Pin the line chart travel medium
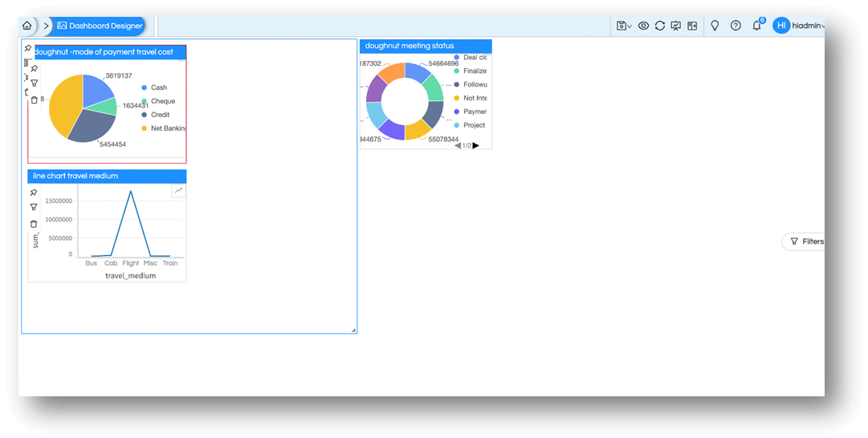Image resolution: width=868 pixels, height=438 pixels. coord(34,193)
